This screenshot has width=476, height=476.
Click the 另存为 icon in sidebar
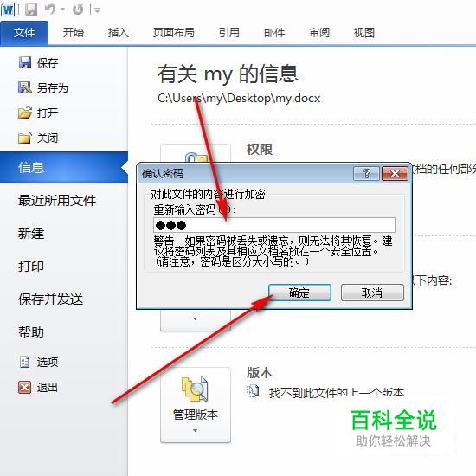[x=24, y=87]
